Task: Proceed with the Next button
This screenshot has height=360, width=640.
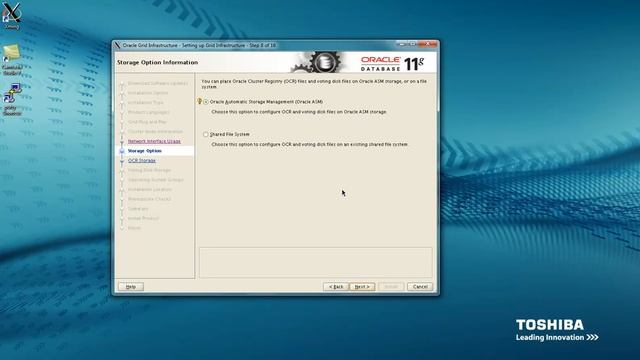Action: tap(362, 287)
